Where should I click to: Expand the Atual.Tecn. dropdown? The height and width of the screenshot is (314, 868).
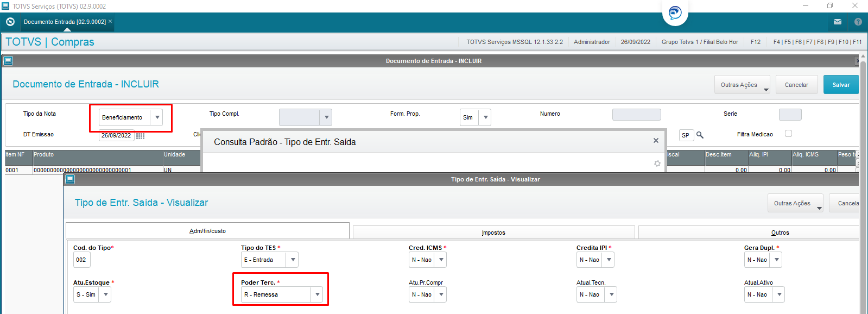[611, 294]
